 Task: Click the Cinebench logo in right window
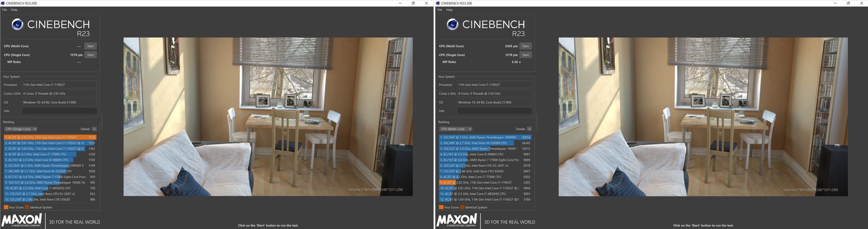tap(485, 27)
